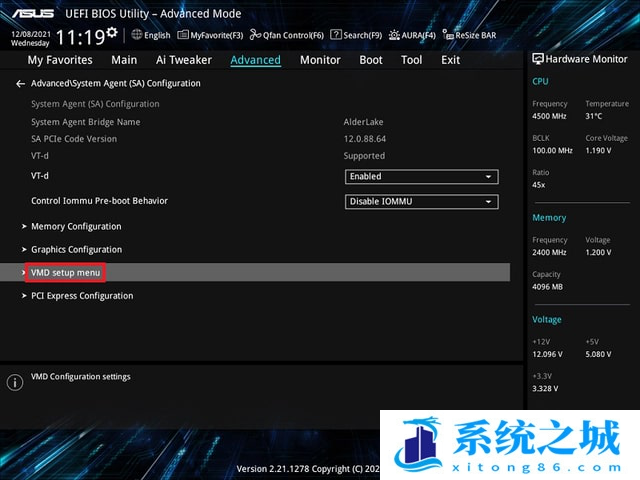Toggle ReSize BAR option

tap(469, 35)
